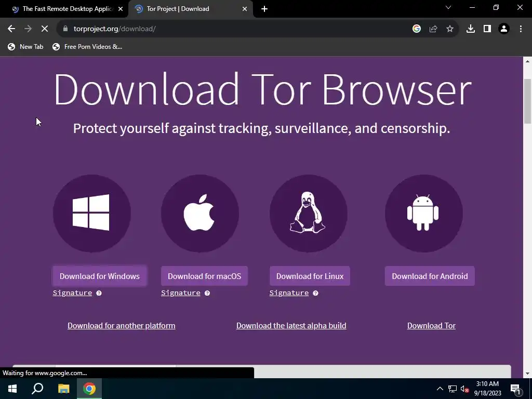This screenshot has width=532, height=399.
Task: Click the Windows logo circle icon
Action: click(x=91, y=214)
